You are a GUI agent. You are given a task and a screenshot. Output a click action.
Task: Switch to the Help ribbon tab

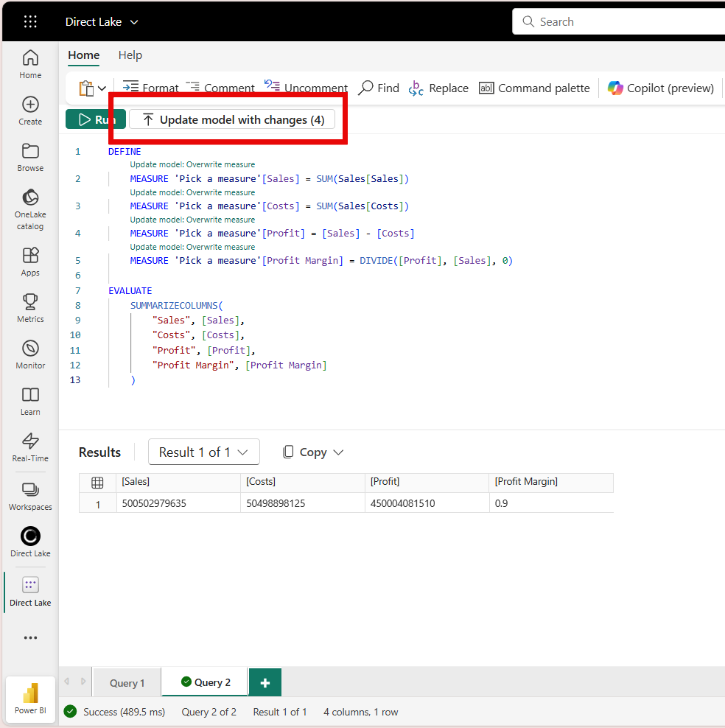pos(130,55)
